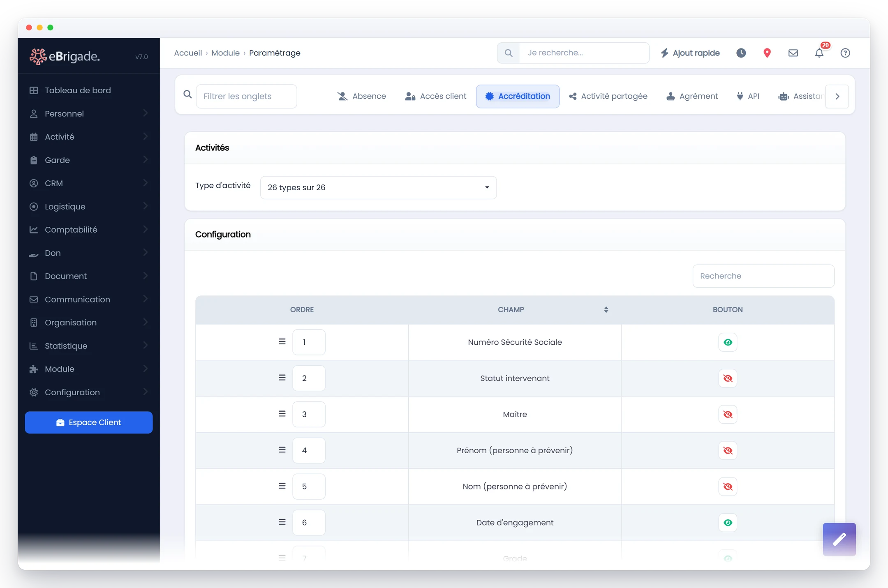Click drag handle icon for Statut intervenant row
The height and width of the screenshot is (588, 888).
coord(282,378)
